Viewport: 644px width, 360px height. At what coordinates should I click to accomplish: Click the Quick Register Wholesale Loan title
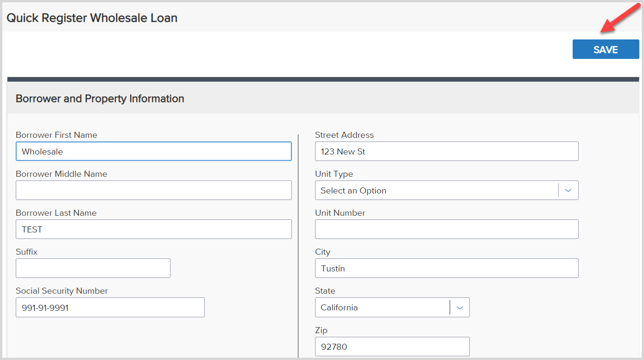coord(91,18)
